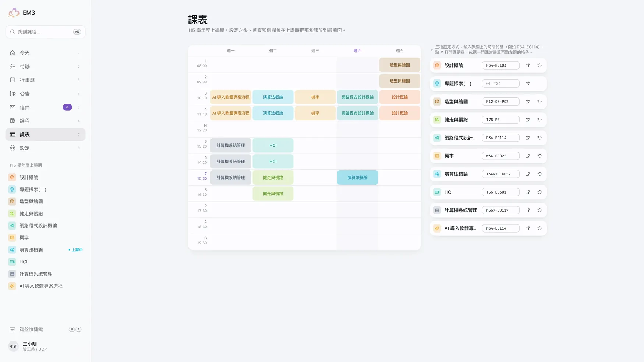Screen dimensions: 644x362
Task: Select Wednesday 10:10 機率 block
Action: (315, 97)
